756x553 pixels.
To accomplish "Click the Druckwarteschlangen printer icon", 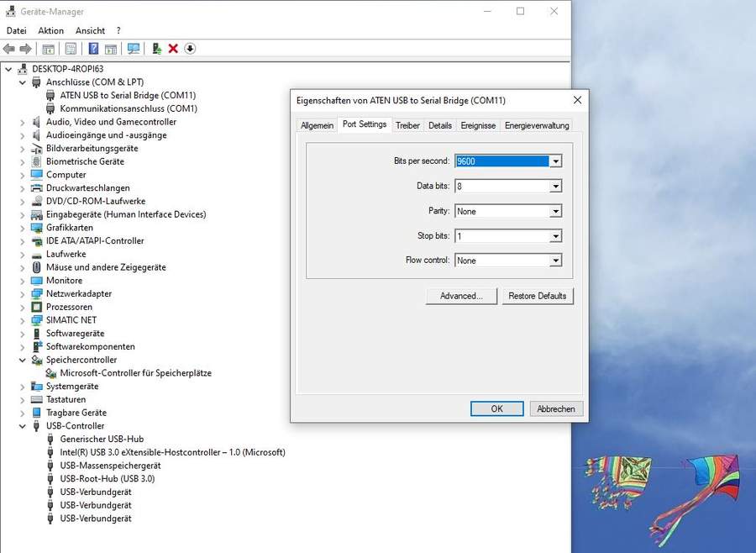I will coord(37,188).
